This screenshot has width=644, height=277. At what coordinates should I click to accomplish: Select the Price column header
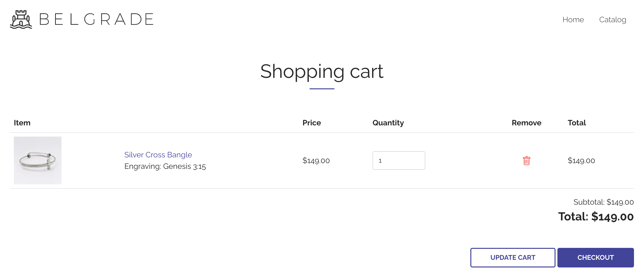click(312, 123)
